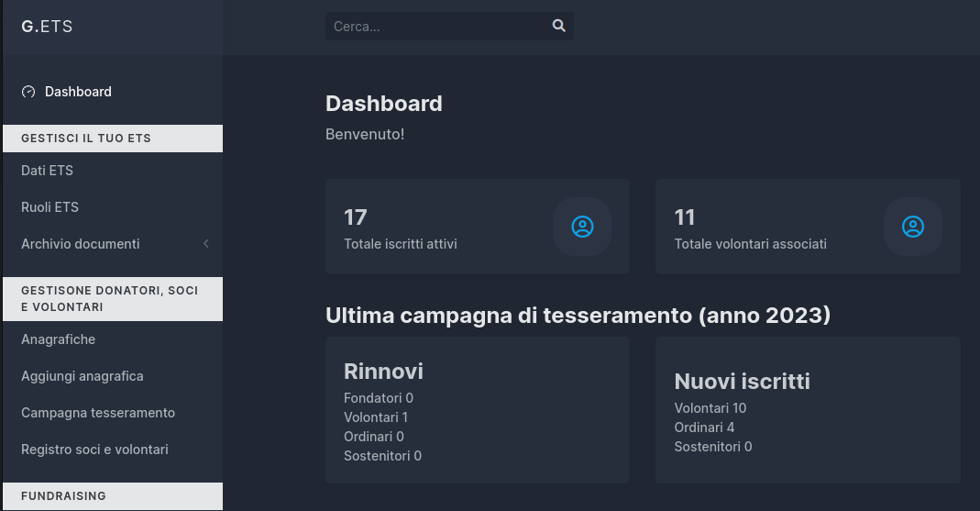Click user icon on Totale iscritti attivi card
This screenshot has width=980, height=511.
pos(582,227)
